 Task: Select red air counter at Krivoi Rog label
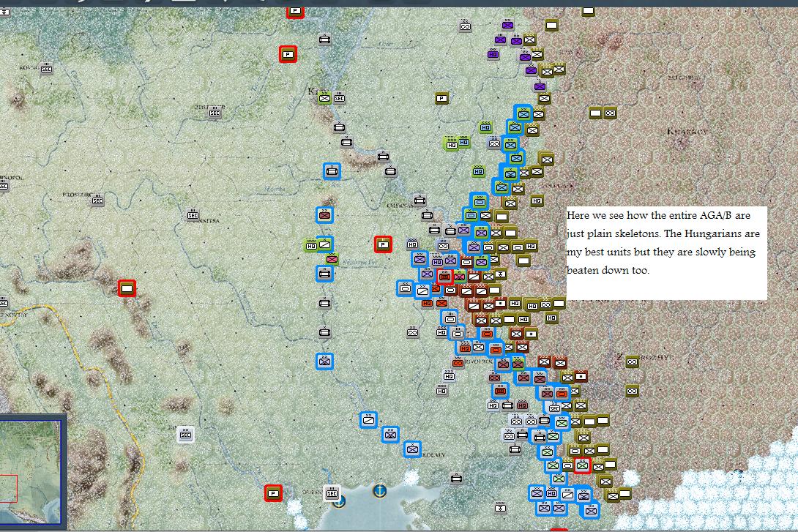(458, 362)
